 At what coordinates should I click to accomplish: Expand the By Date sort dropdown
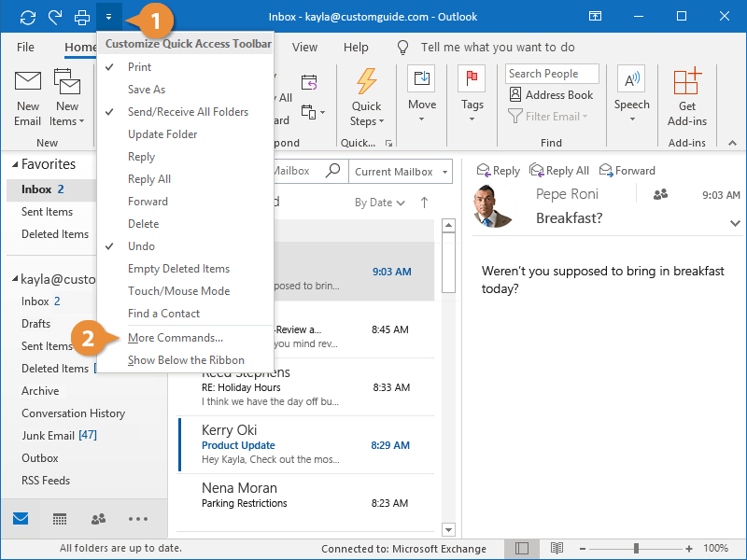(379, 203)
